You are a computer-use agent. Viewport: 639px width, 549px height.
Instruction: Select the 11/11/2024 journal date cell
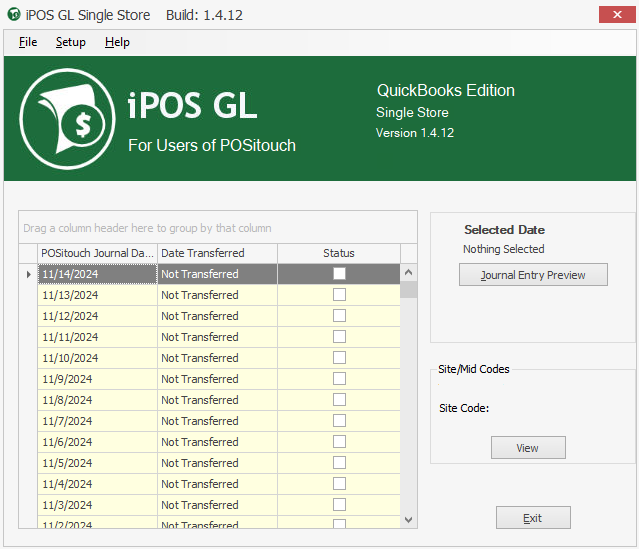pyautogui.click(x=97, y=337)
